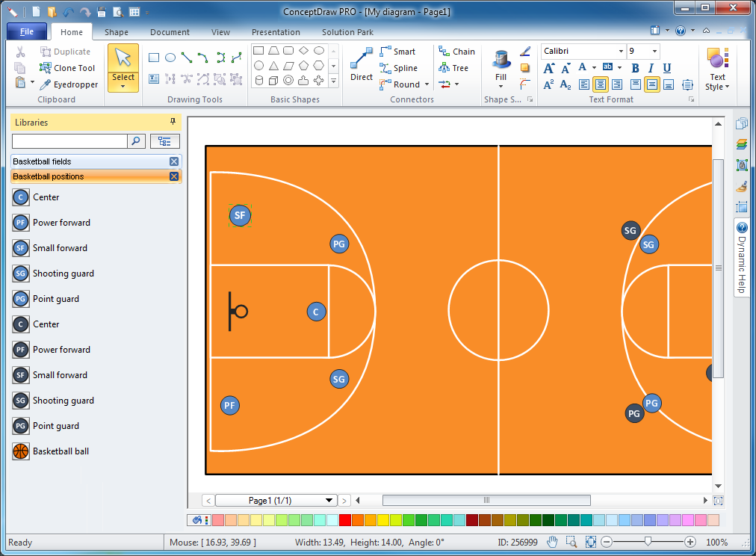Click the search magnifier in Libraries

(137, 140)
